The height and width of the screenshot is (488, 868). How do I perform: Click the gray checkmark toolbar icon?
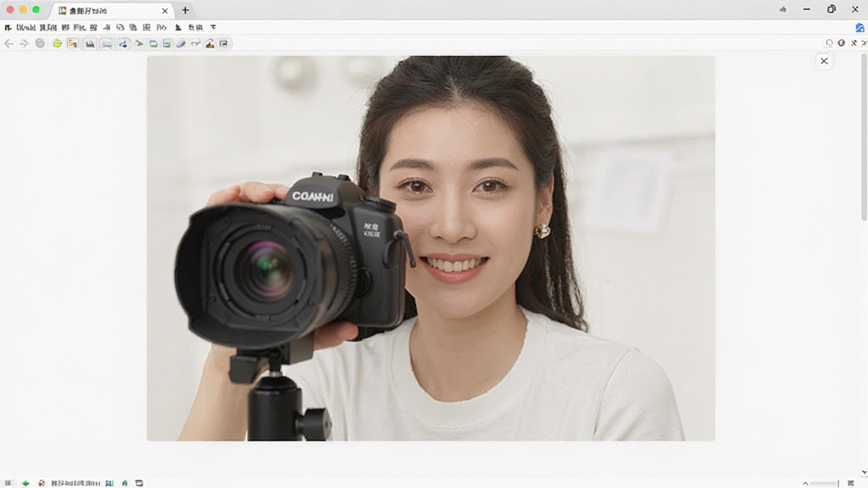click(196, 43)
